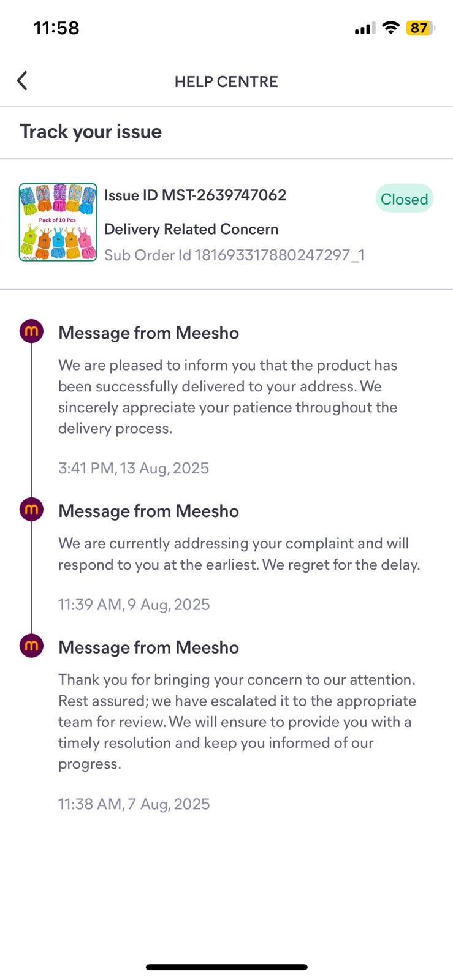Tap the battery 87 indicator

(x=420, y=28)
